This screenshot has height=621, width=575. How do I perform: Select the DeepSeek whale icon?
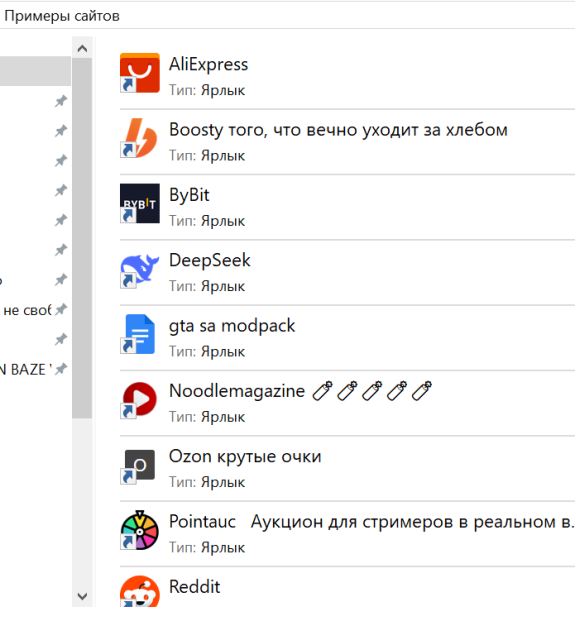pyautogui.click(x=140, y=269)
